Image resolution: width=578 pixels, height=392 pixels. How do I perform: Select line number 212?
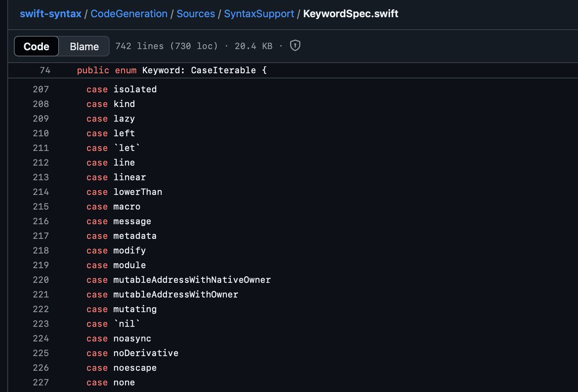(41, 162)
